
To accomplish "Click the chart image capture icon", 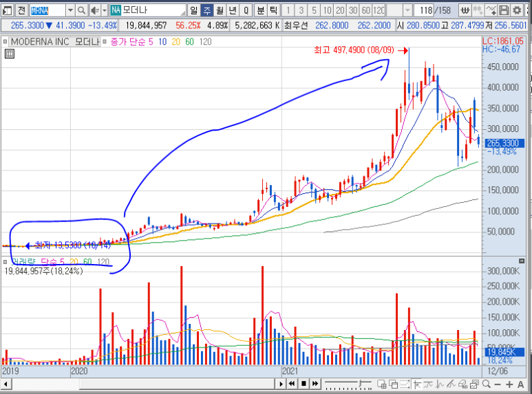I will coord(475,384).
